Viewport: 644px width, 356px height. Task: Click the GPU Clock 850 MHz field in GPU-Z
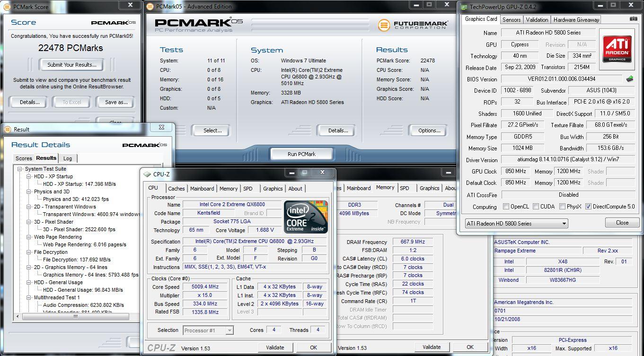(x=516, y=171)
